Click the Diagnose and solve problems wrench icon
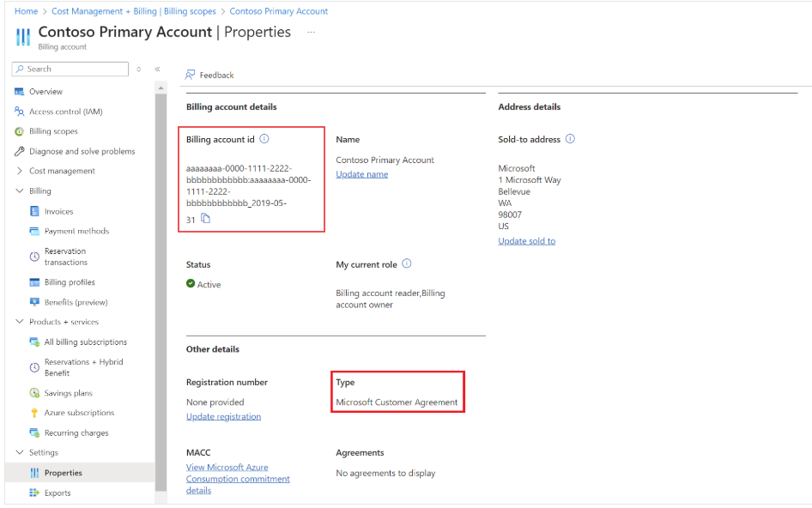 coord(19,151)
